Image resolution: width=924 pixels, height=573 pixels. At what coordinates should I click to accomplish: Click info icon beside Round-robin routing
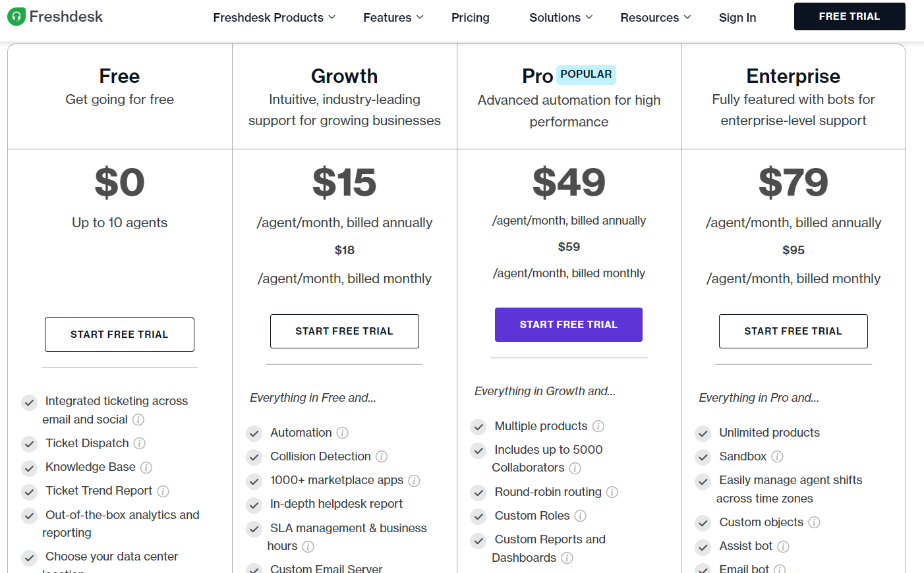(612, 492)
